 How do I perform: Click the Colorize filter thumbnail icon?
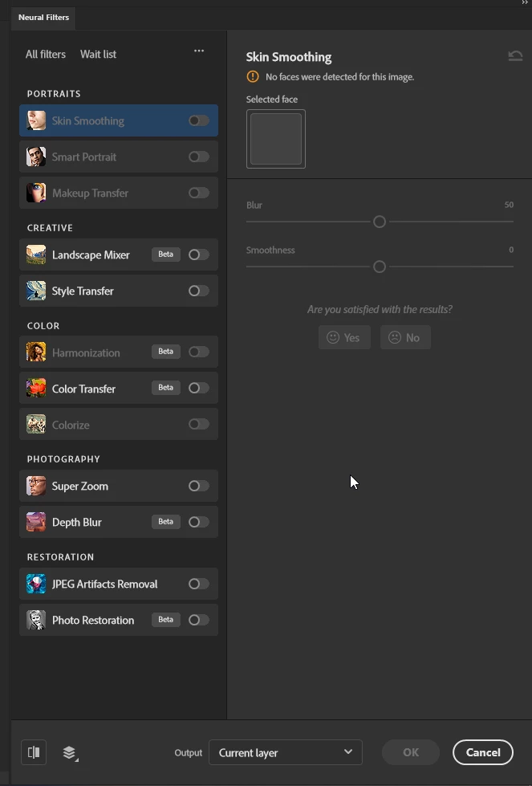tap(36, 424)
